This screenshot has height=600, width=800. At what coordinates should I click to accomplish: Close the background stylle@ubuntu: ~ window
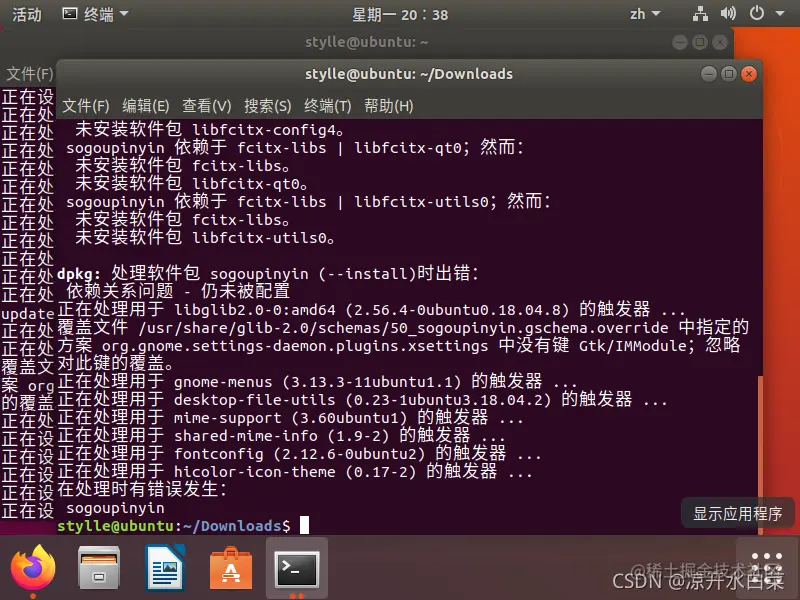pyautogui.click(x=720, y=42)
